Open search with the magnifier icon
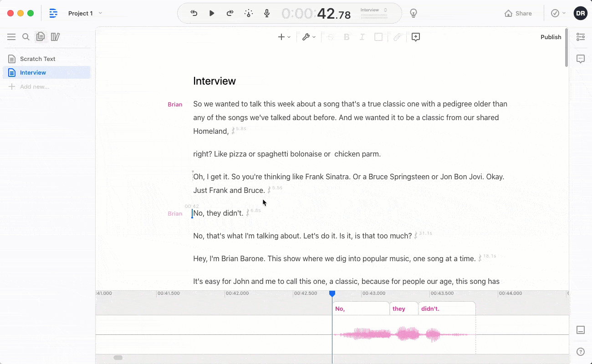 click(26, 37)
